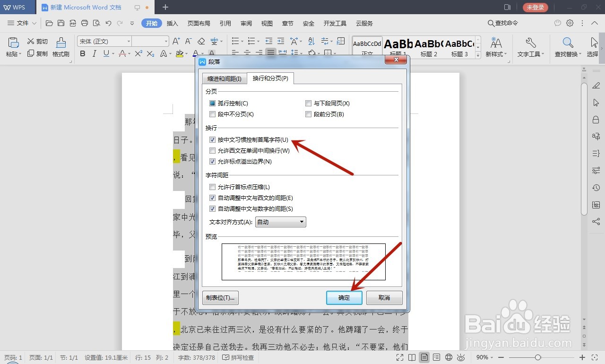Click the open folder icon in quick toolbar

coord(49,23)
